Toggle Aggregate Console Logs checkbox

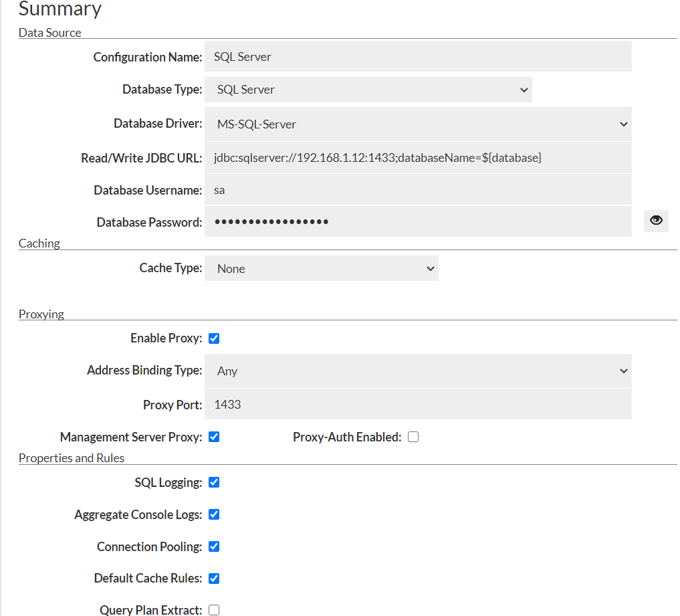tap(214, 514)
